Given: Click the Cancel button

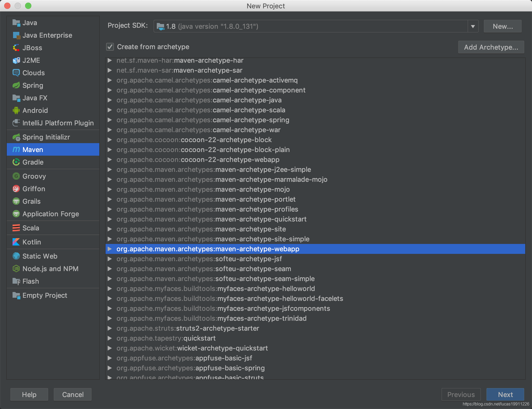Looking at the screenshot, I should point(73,394).
